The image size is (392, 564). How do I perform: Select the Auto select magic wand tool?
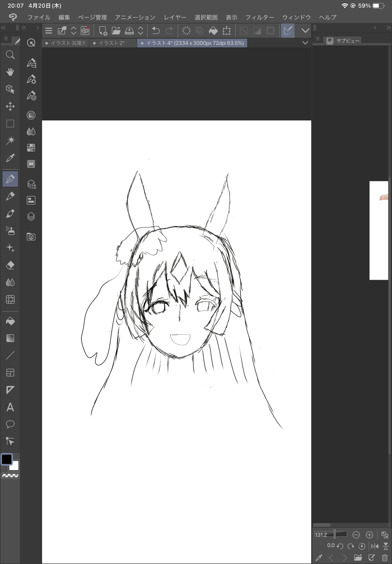[x=10, y=140]
